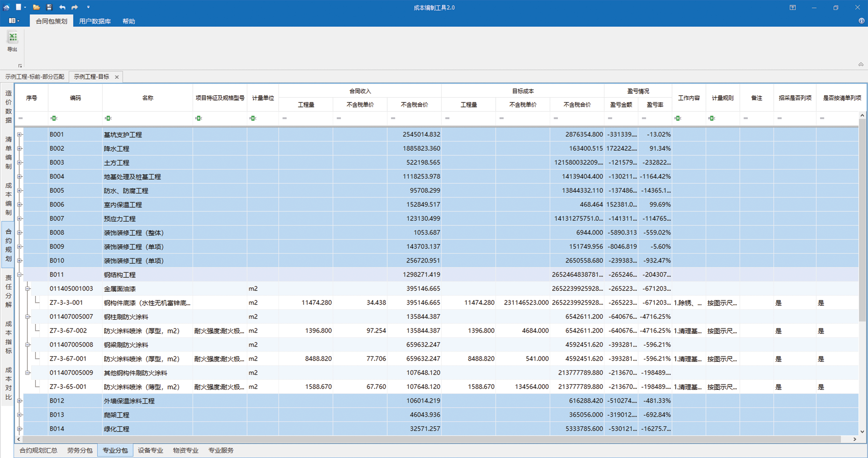
Task: Open 清单编制 in the side navigation
Action: coord(8,153)
